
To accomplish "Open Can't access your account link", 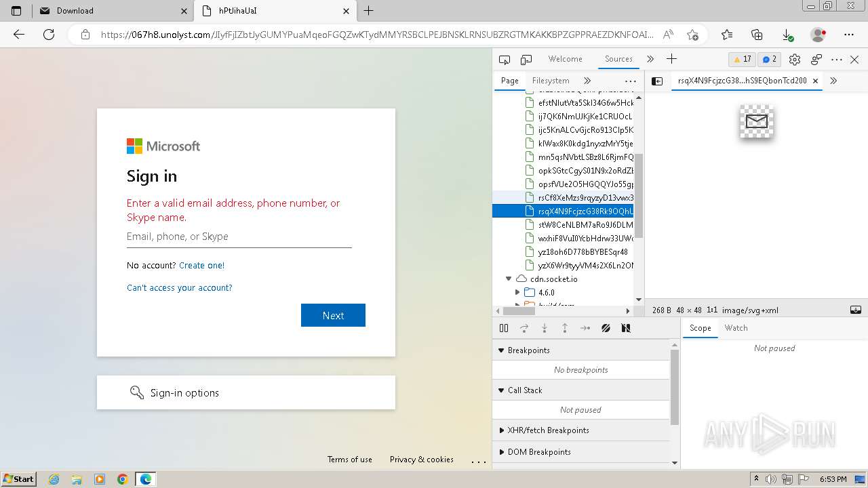I will coord(179,287).
